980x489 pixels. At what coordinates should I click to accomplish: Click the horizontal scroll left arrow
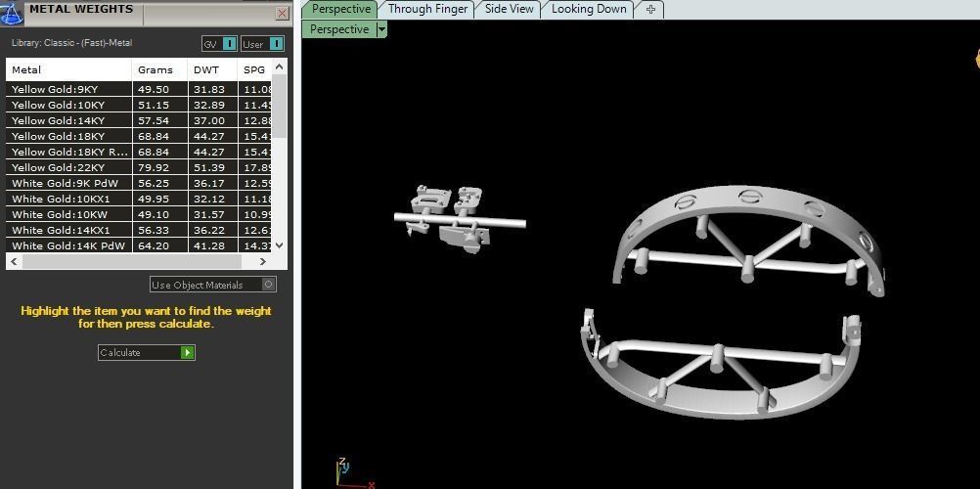(14, 261)
